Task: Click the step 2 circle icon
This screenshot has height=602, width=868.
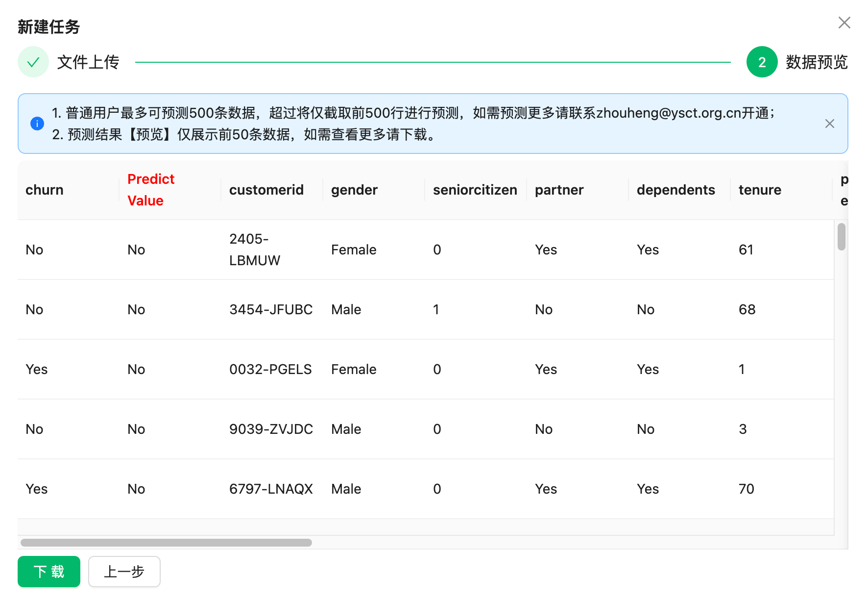Action: (762, 62)
